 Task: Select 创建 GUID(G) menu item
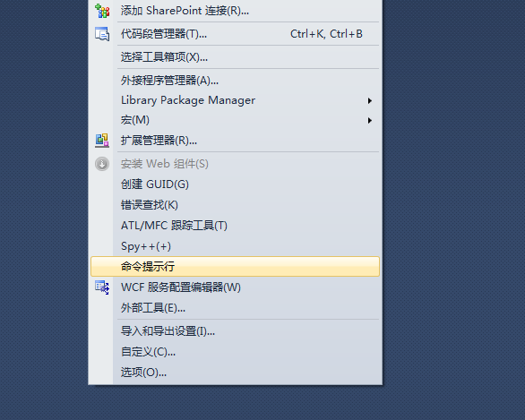[235, 184]
